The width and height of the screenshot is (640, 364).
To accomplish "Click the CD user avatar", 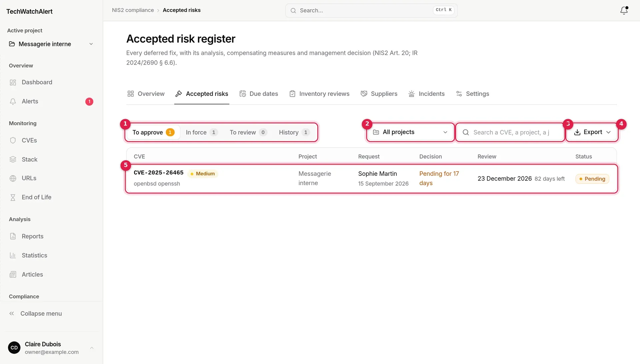I will 14,348.
